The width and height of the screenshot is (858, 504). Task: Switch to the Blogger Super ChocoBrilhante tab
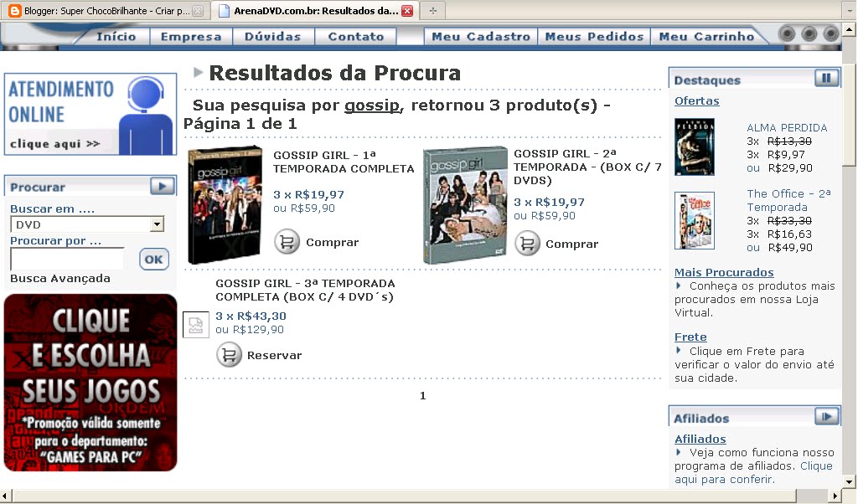pyautogui.click(x=106, y=10)
